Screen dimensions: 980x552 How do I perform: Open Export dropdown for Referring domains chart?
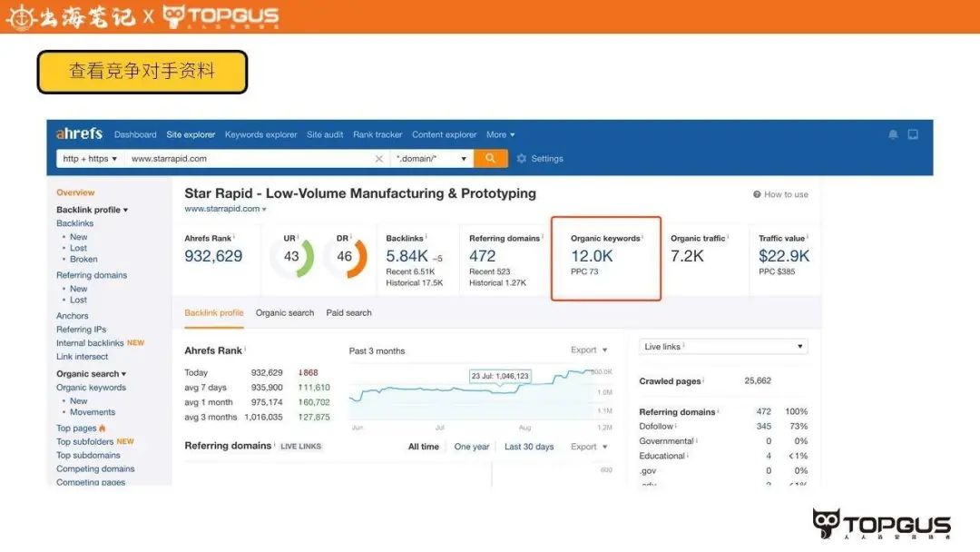(x=589, y=447)
